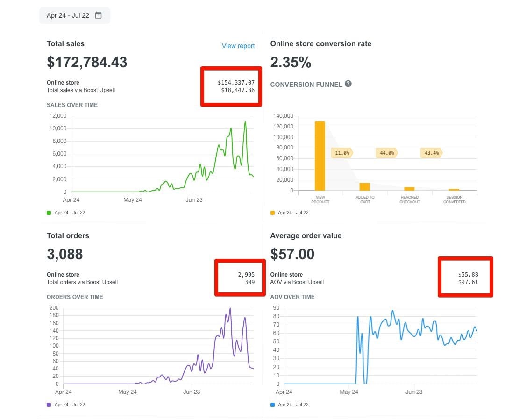Click the Conversion Funnel help icon
The height and width of the screenshot is (420, 526).
(x=348, y=85)
